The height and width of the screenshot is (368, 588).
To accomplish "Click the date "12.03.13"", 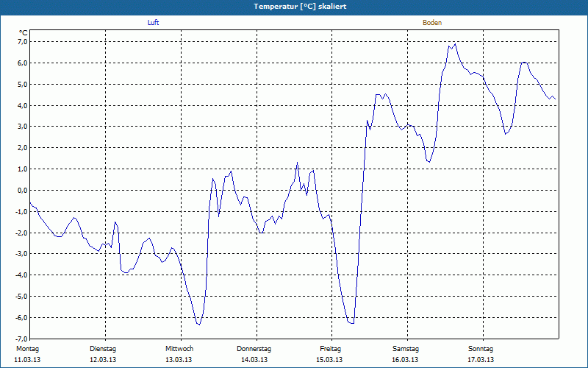I will click(x=103, y=360).
